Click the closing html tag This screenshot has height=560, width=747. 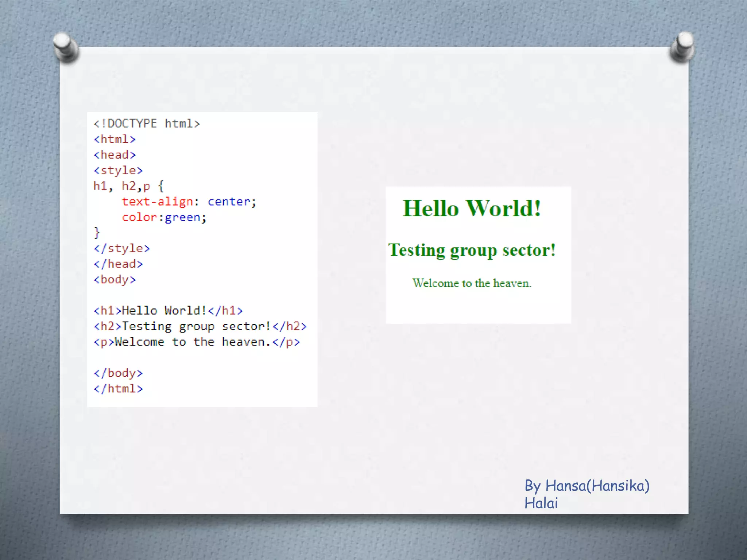(118, 389)
